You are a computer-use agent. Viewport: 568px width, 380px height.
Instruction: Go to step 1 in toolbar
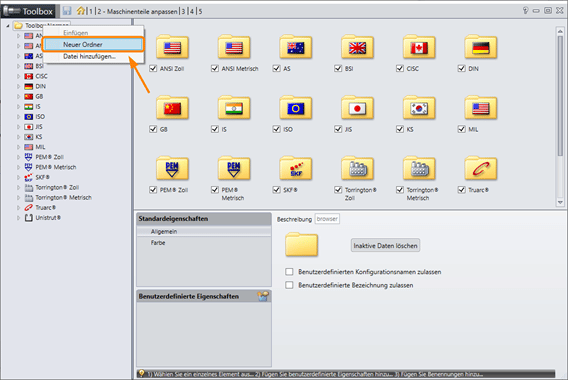91,11
